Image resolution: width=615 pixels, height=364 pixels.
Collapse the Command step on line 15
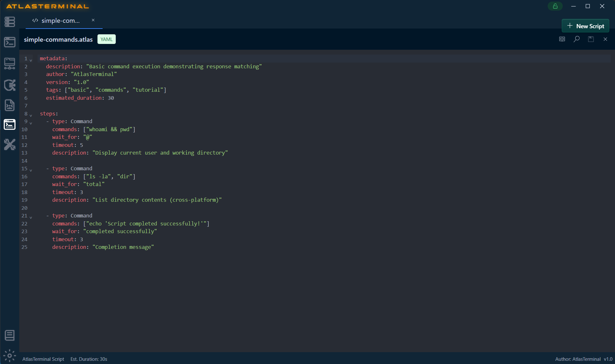[30, 170]
